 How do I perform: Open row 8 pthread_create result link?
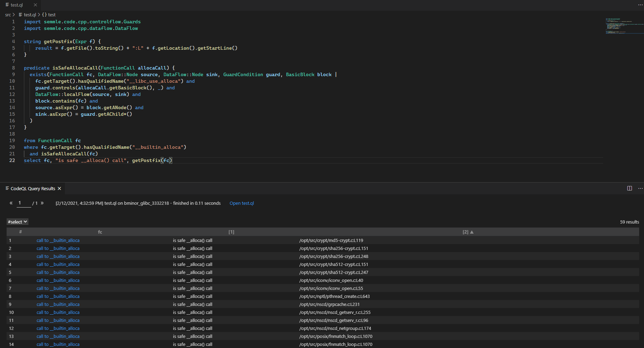58,296
